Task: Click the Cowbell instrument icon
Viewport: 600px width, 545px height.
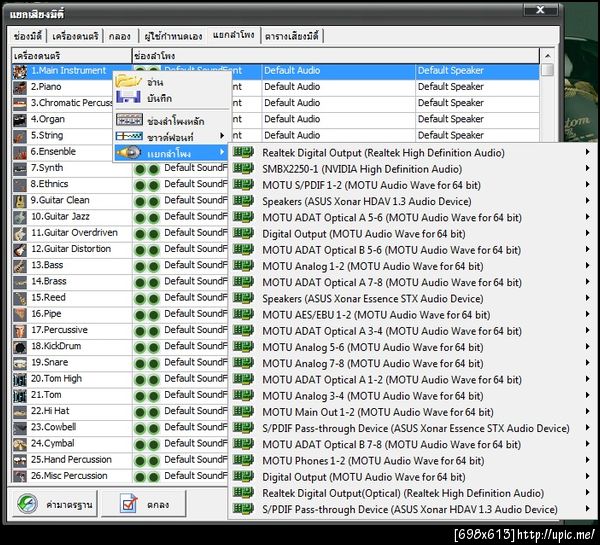Action: (x=20, y=428)
